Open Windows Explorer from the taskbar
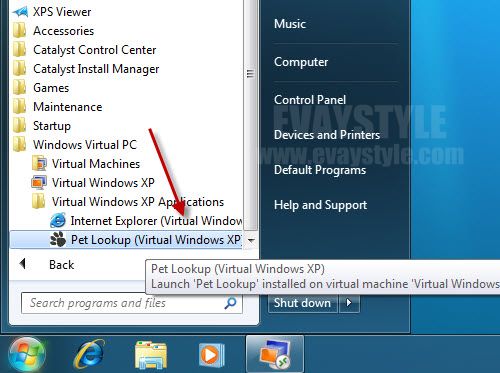This screenshot has width=500, height=373. [151, 355]
